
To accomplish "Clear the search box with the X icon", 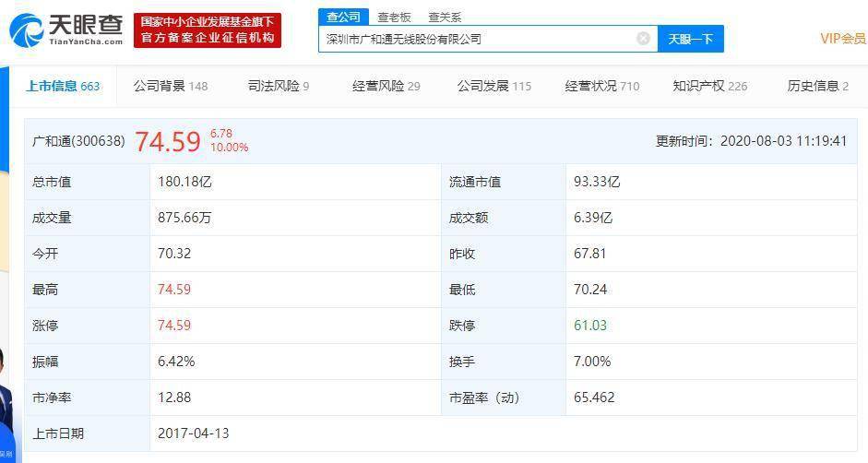I will pyautogui.click(x=643, y=38).
